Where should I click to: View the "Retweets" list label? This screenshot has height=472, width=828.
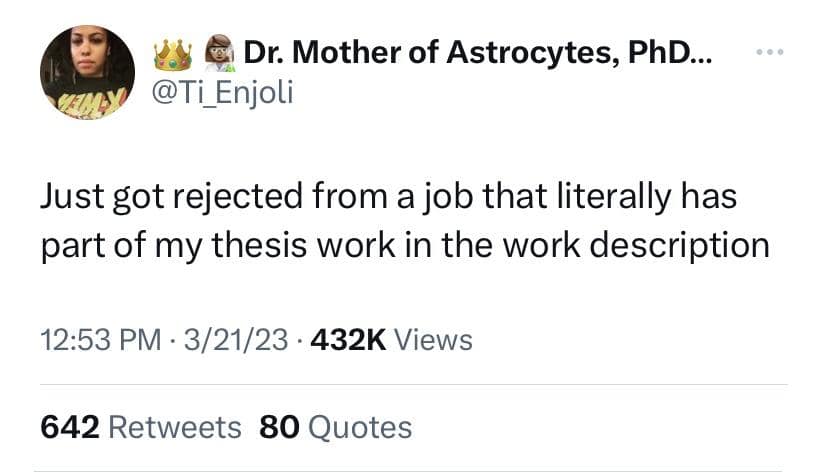point(174,427)
